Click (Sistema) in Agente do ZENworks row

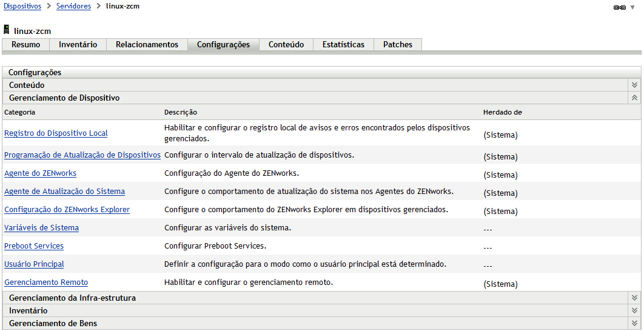pyautogui.click(x=500, y=175)
